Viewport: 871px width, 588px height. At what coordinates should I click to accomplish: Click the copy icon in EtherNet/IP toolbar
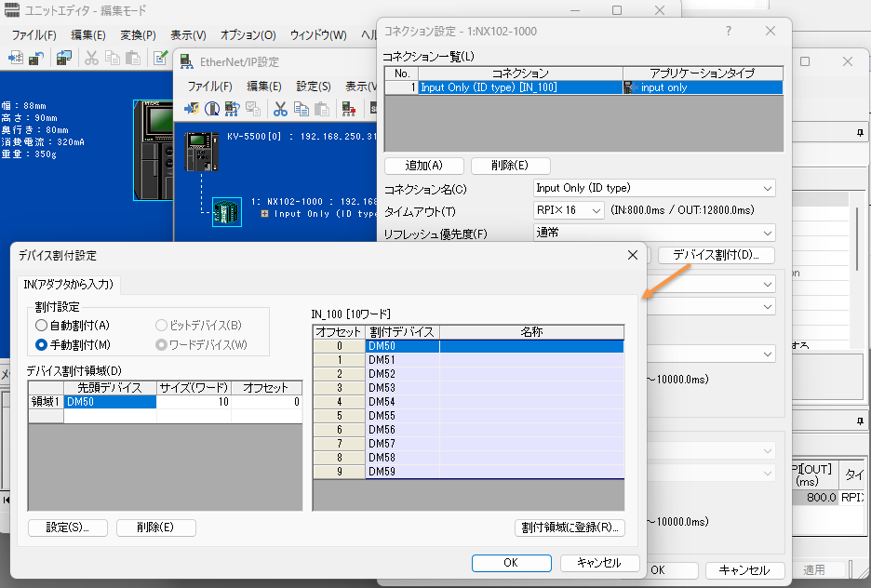coord(300,108)
